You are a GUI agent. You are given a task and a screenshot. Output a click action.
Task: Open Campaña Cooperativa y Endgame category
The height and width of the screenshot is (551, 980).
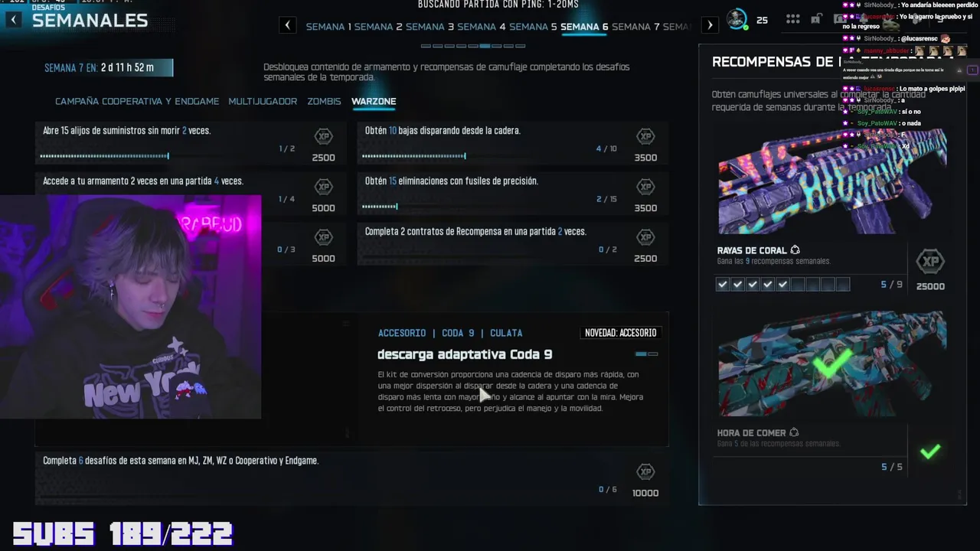[137, 101]
